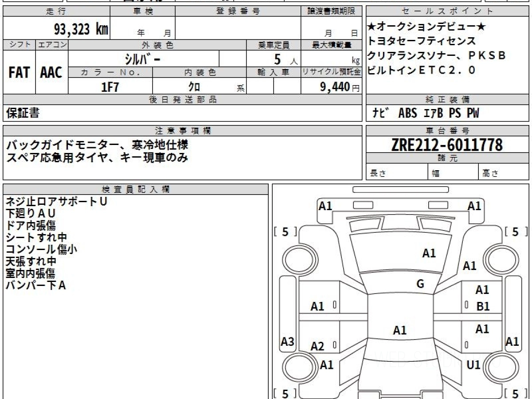The height and width of the screenshot is (399, 532).
Task: Click the A3 damage mark on the diagram
Action: [x=288, y=342]
